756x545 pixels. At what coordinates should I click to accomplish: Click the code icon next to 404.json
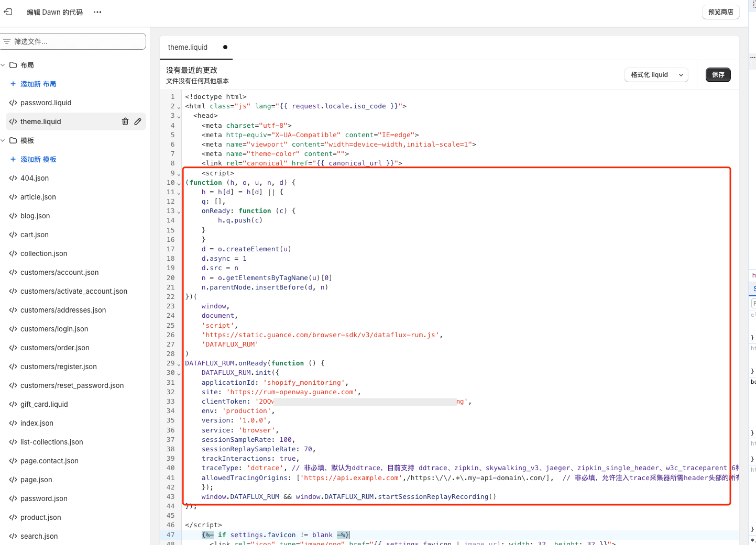point(13,178)
